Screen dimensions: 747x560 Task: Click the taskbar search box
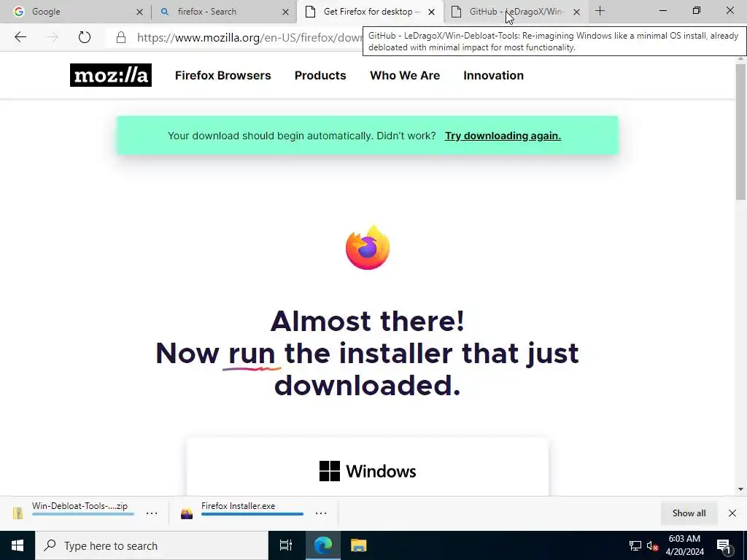click(x=152, y=545)
